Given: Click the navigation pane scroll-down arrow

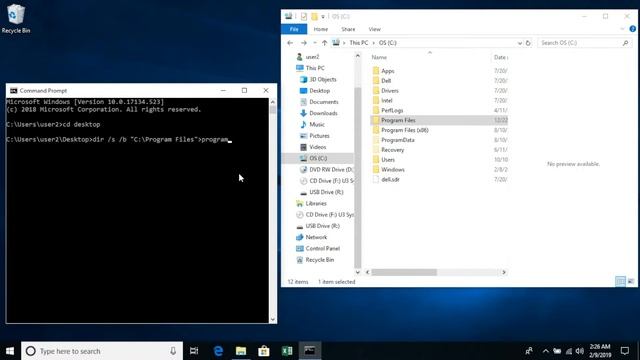Looking at the screenshot, I should click(358, 272).
